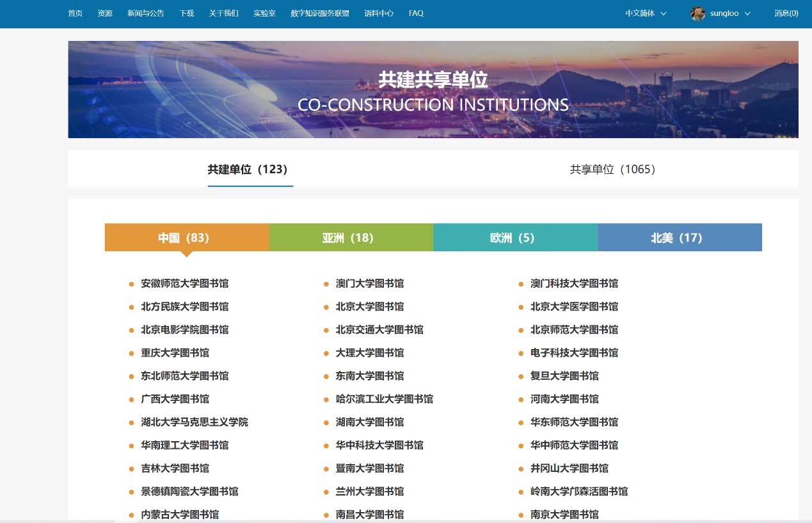
Task: Click 井冈山大学图书馆 entry
Action: (x=569, y=468)
